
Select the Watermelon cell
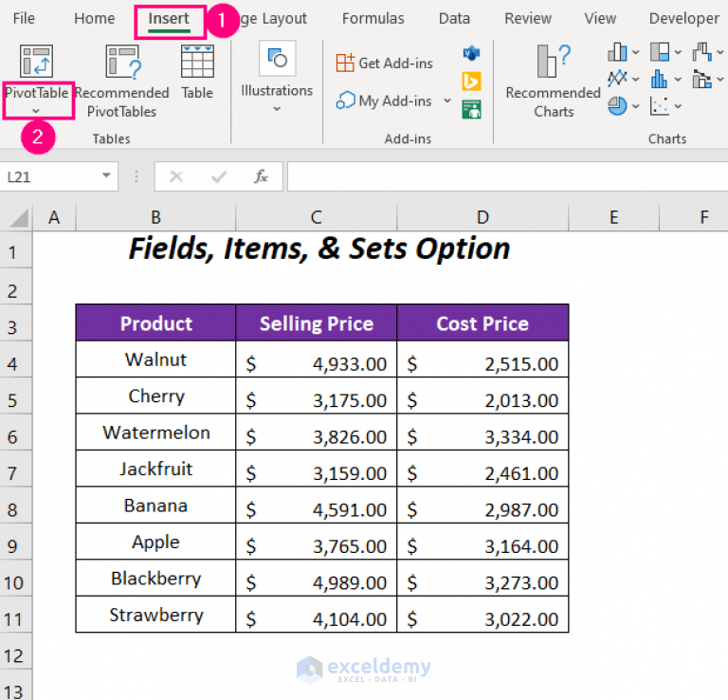pyautogui.click(x=155, y=433)
